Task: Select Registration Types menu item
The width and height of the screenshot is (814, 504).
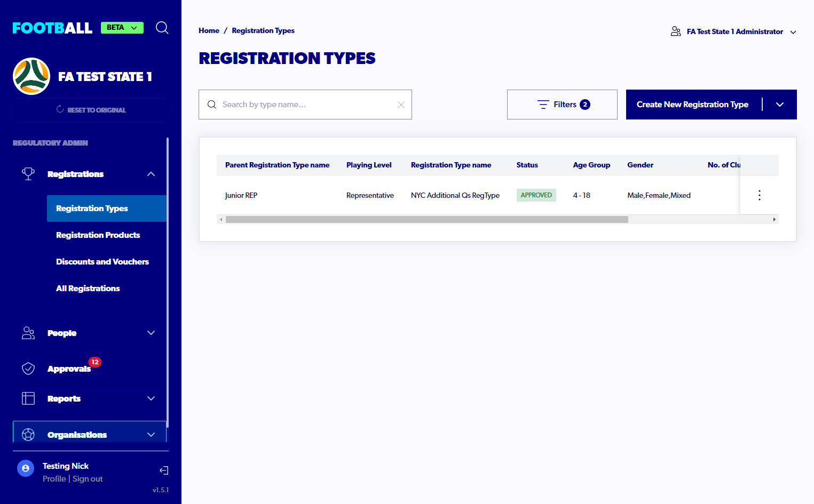Action: pos(107,209)
